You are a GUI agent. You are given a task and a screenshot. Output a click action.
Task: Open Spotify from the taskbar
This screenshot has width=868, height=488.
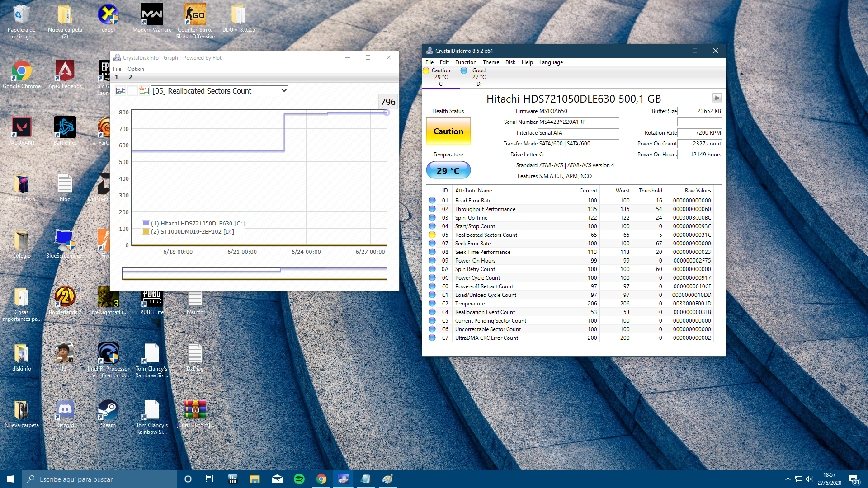point(299,479)
